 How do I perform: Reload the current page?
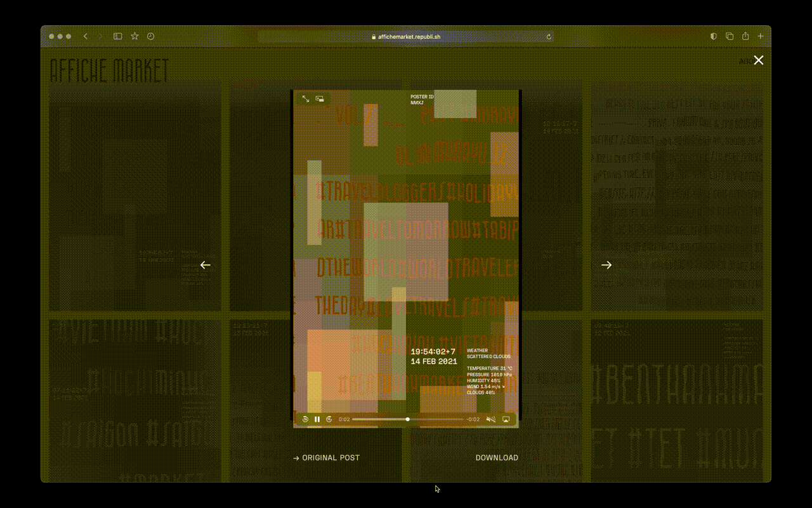pos(549,37)
